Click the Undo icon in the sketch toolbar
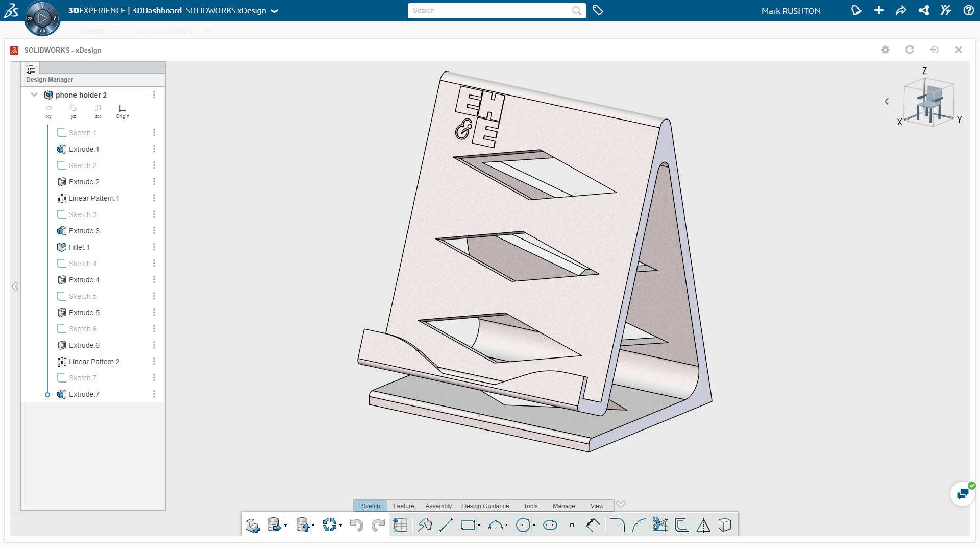 coord(357,524)
